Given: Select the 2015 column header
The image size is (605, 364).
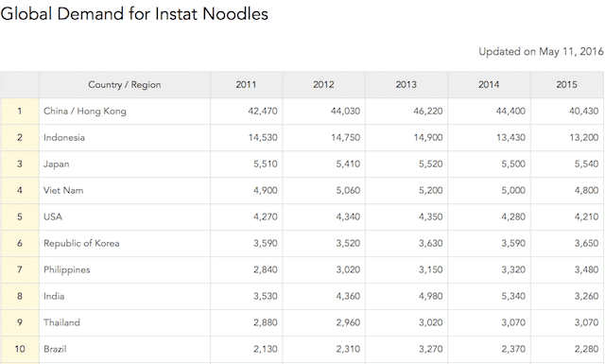Looking at the screenshot, I should pos(567,84).
